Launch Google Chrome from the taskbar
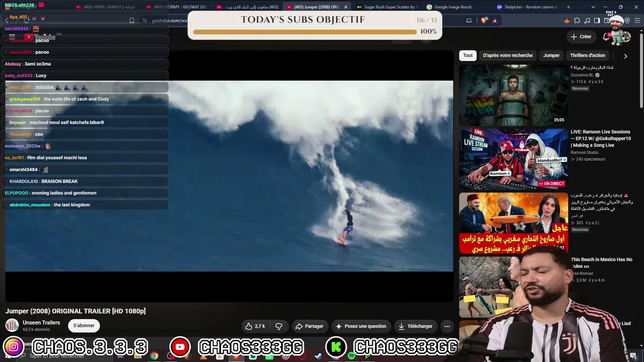Viewport: 644px width, 362px height. click(x=154, y=356)
